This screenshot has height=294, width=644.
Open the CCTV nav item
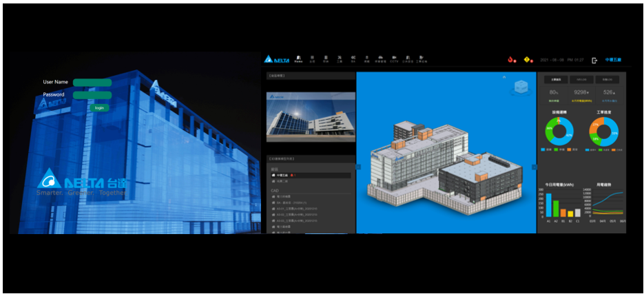pos(394,59)
